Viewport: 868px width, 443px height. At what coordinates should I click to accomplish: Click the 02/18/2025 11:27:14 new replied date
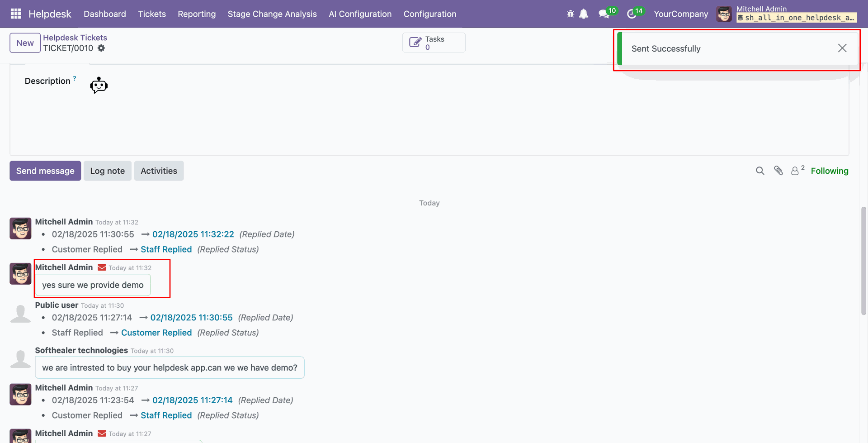click(x=192, y=400)
